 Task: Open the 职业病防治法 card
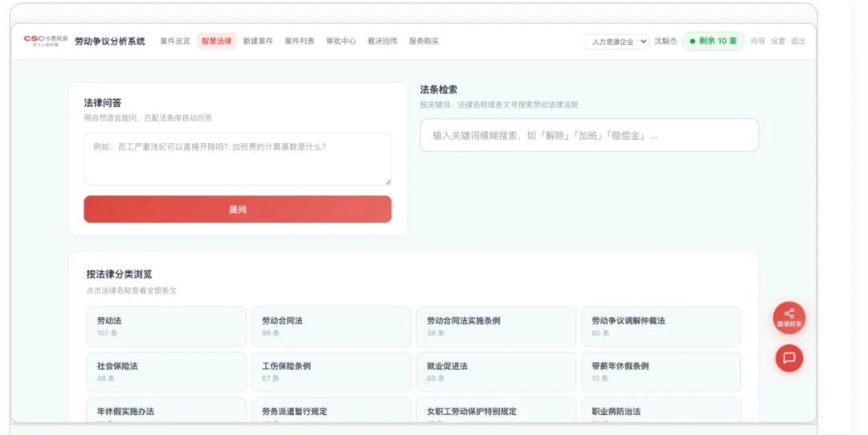click(x=661, y=411)
